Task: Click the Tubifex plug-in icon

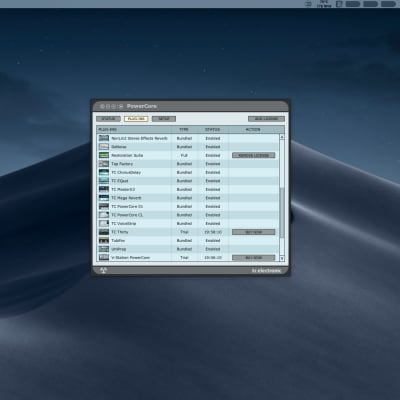Action: [x=104, y=240]
